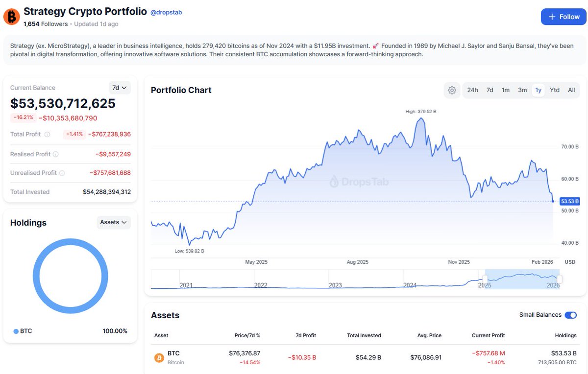Image resolution: width=588 pixels, height=374 pixels.
Task: Toggle the Small Balances switch
Action: pyautogui.click(x=570, y=315)
